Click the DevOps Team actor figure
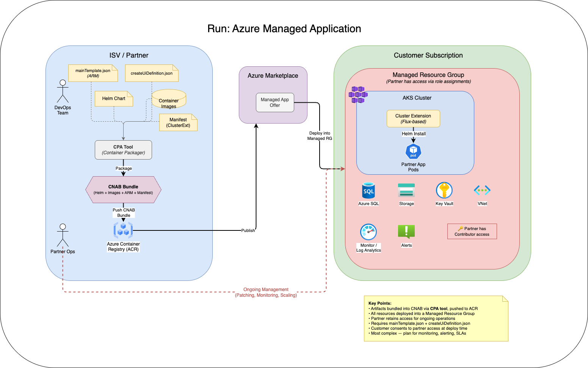The image size is (588, 368). click(x=63, y=91)
